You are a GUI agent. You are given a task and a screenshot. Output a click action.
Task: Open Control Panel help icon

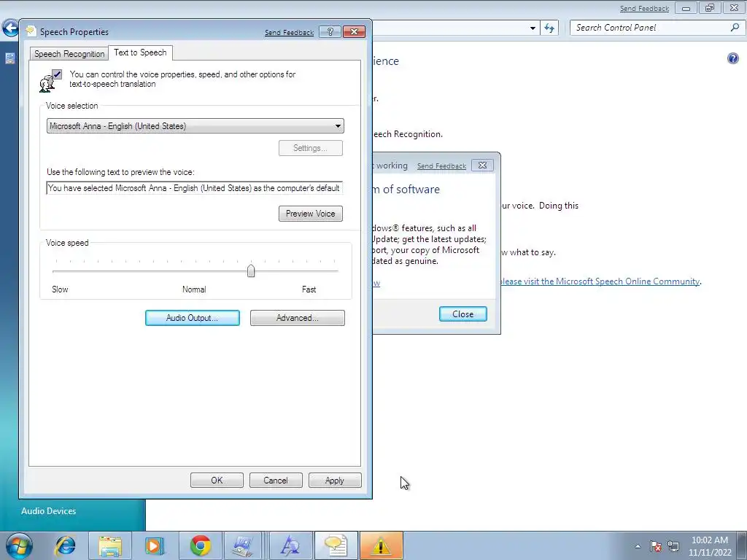(732, 58)
